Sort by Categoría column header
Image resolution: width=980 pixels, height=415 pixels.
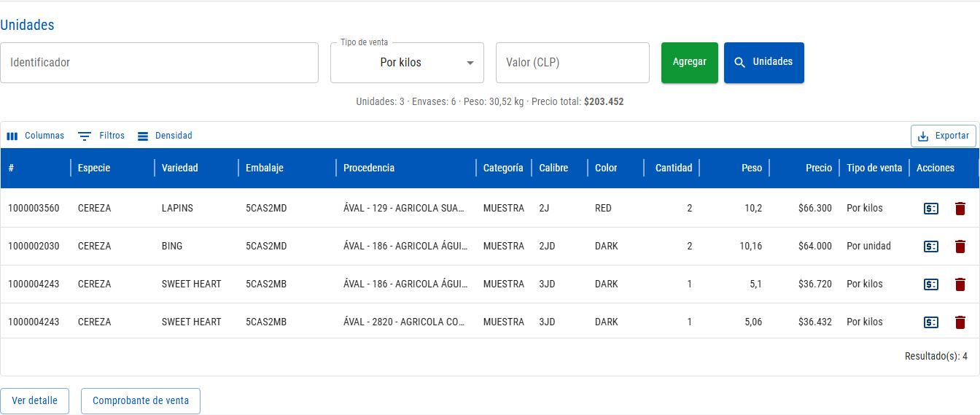coord(503,168)
